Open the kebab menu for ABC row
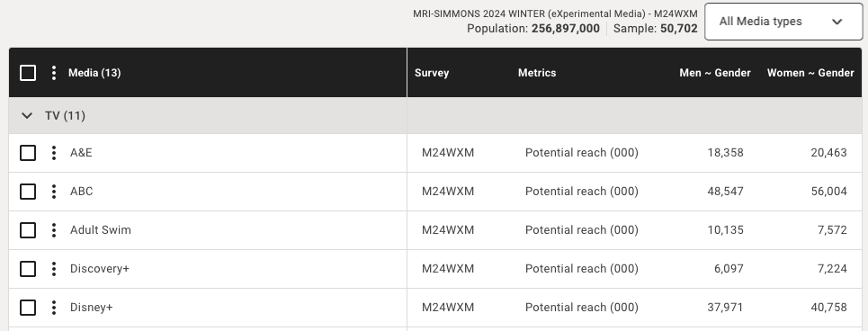This screenshot has width=868, height=331. point(54,192)
